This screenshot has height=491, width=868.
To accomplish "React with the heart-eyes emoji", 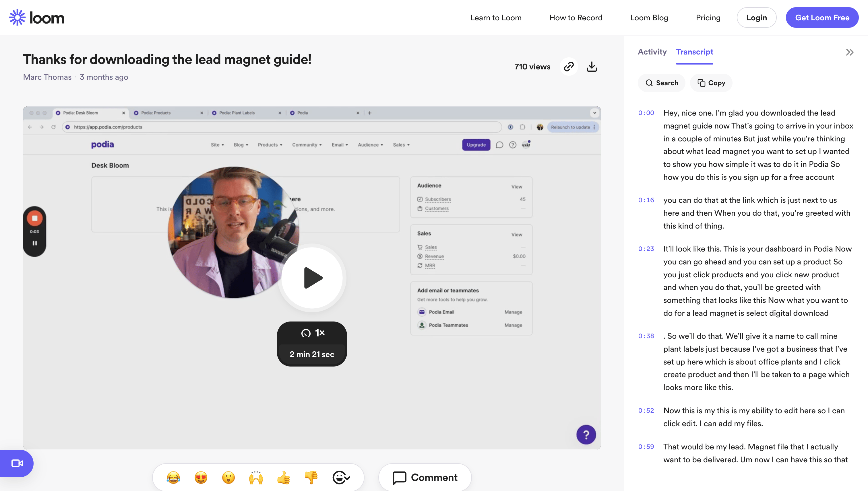I will [201, 477].
